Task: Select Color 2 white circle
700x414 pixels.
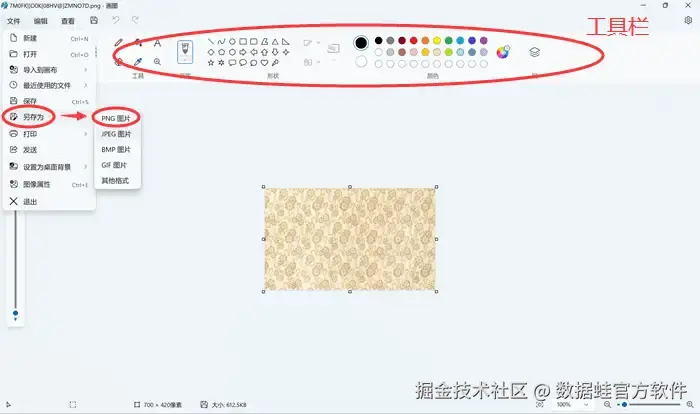Action: [361, 62]
